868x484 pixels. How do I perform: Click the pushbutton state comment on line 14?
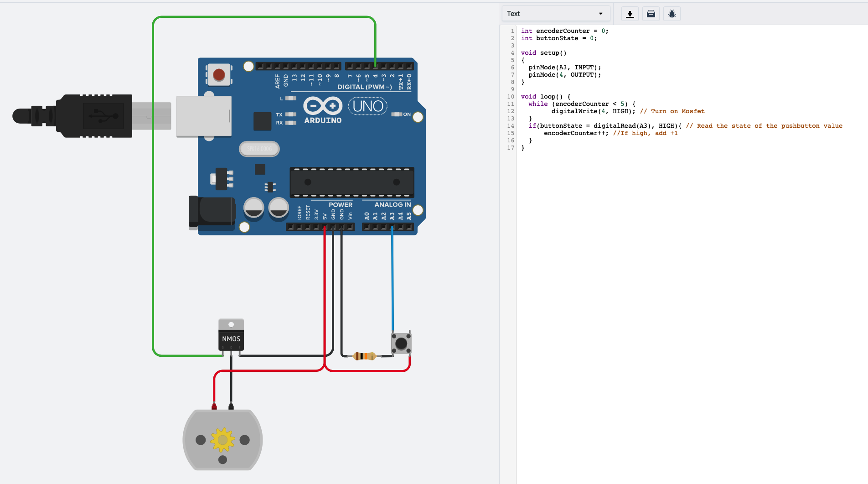coord(764,126)
